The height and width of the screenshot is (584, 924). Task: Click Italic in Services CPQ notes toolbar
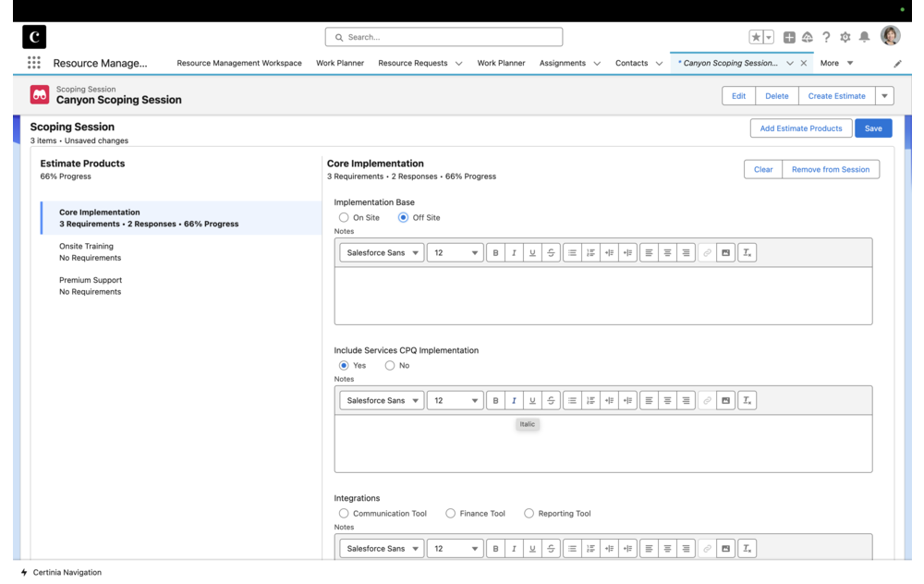[514, 400]
